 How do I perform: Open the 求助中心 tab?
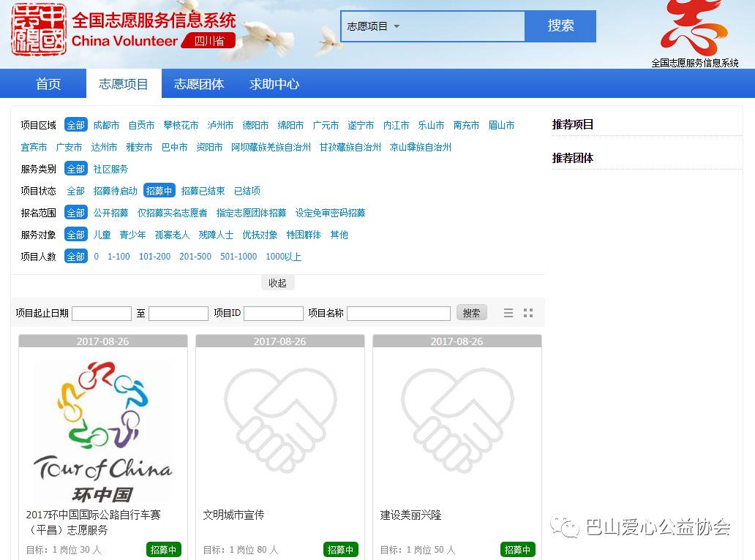[274, 84]
